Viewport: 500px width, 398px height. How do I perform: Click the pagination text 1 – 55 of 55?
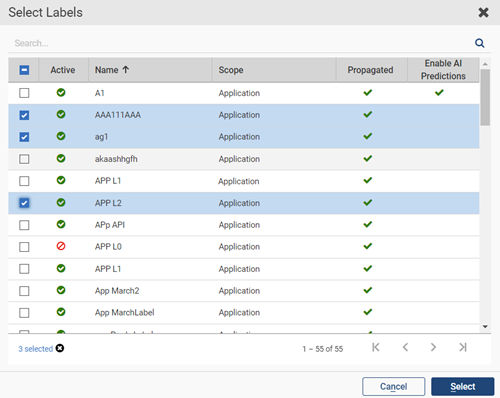click(322, 349)
